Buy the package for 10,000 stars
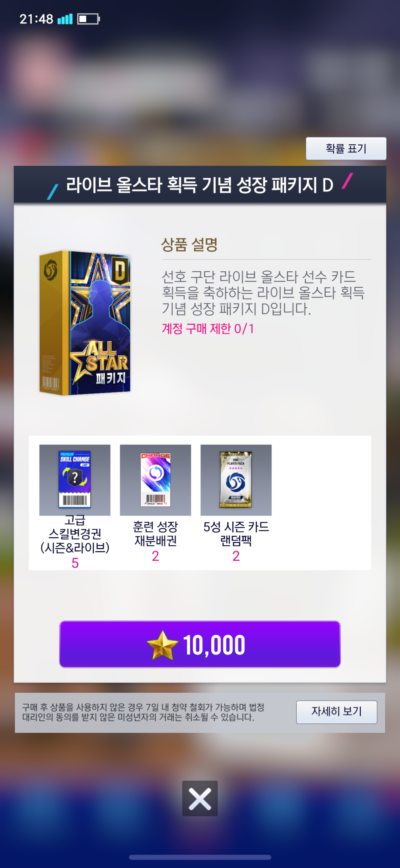The width and height of the screenshot is (400, 868). 200,644
